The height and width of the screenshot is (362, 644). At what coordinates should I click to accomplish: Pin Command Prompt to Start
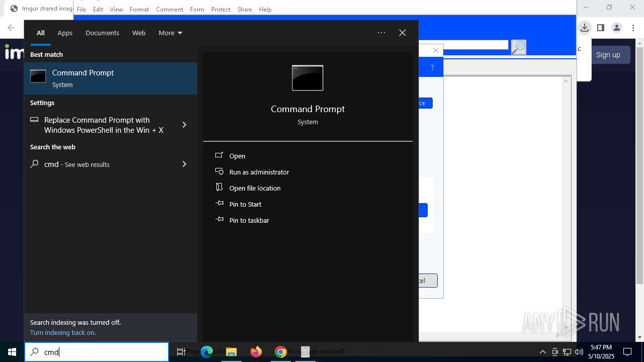245,204
